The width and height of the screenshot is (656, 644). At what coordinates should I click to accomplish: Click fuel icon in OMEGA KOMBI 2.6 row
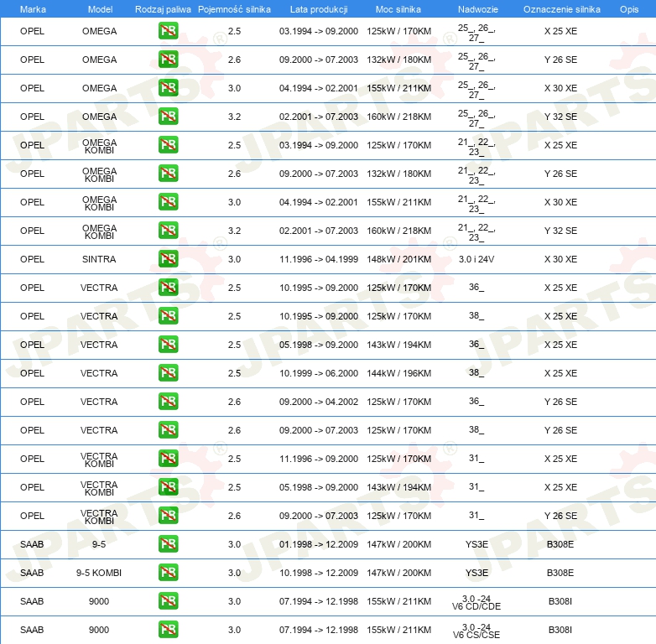(x=168, y=174)
